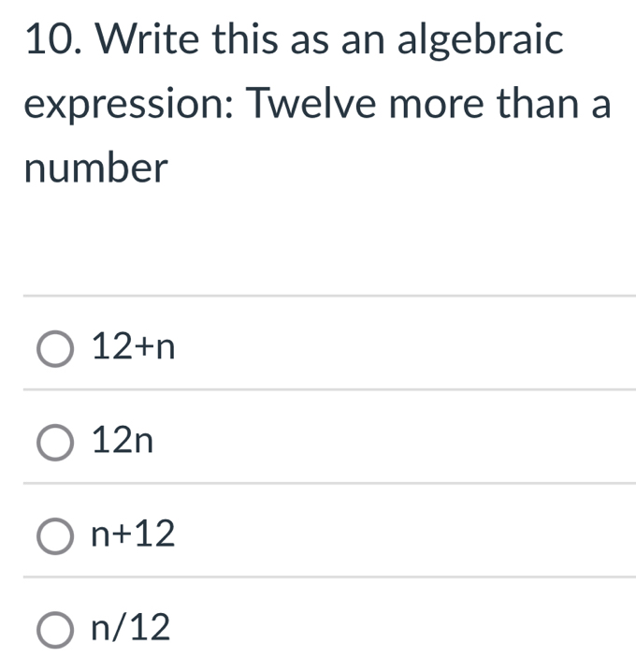636x672 pixels.
Task: Click the word "more" in the question
Action: click(x=437, y=107)
